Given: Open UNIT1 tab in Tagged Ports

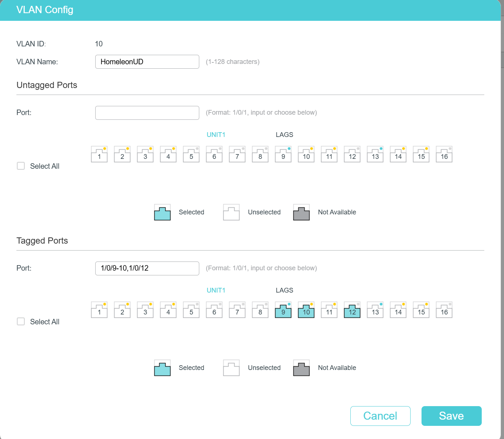Looking at the screenshot, I should [x=216, y=290].
